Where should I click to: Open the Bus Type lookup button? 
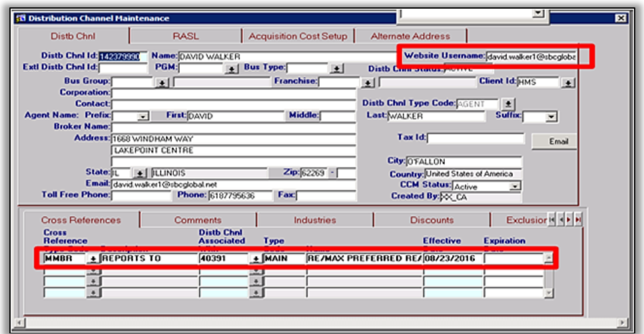pyautogui.click(x=336, y=69)
